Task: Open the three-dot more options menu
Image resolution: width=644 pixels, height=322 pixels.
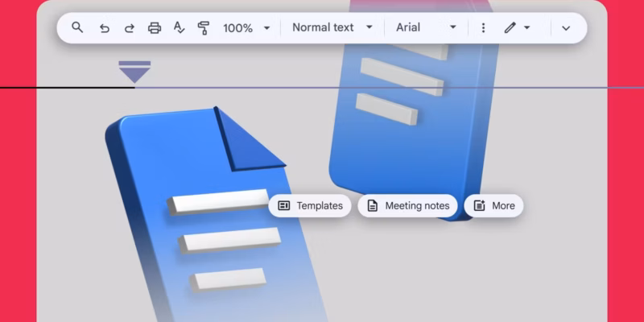Action: point(483,28)
